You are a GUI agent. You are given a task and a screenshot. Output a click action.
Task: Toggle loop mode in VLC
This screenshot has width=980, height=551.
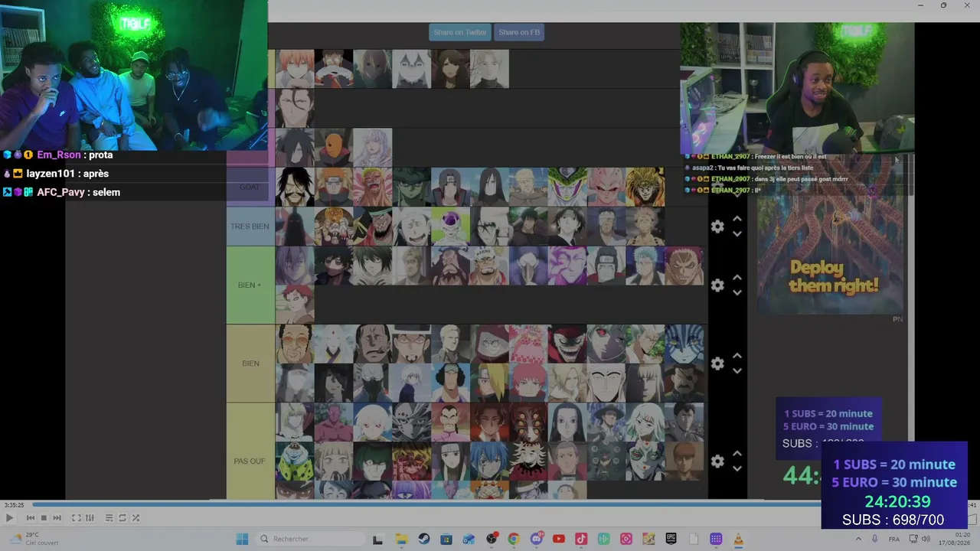(122, 518)
